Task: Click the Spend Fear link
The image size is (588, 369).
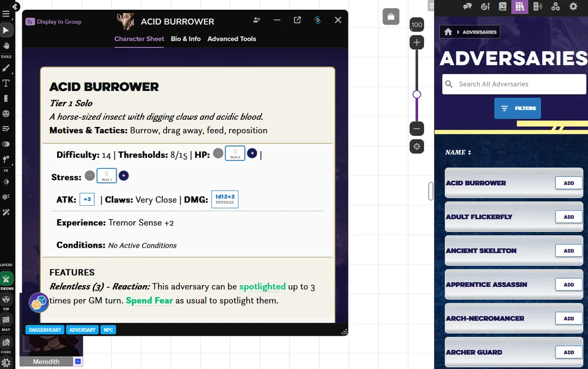Action: point(149,300)
